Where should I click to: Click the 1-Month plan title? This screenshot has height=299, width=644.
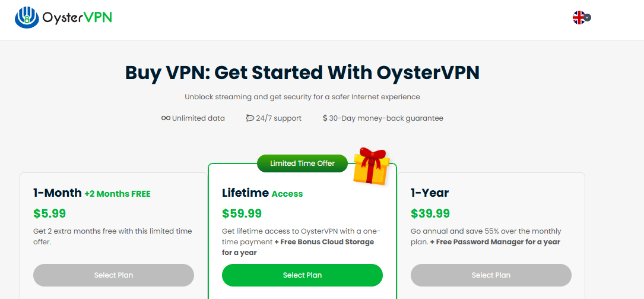(58, 193)
